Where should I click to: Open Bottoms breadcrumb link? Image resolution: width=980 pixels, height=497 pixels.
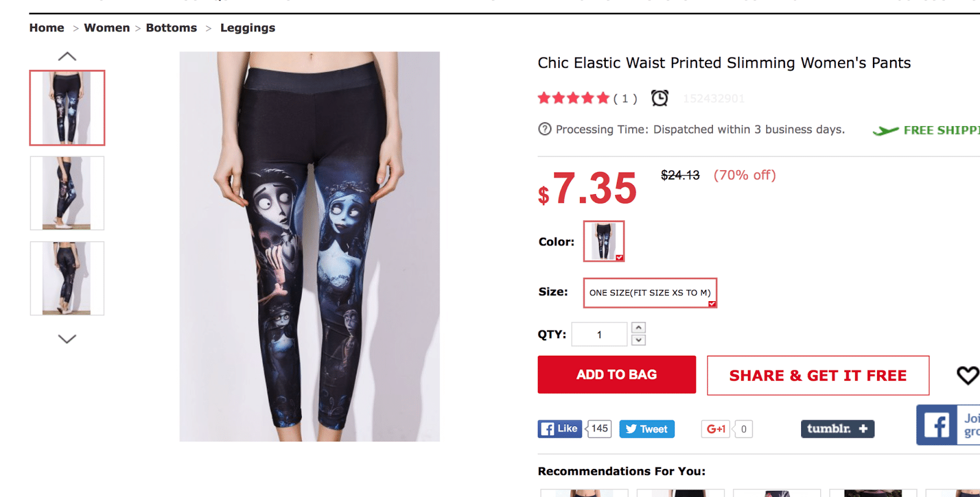tap(171, 28)
